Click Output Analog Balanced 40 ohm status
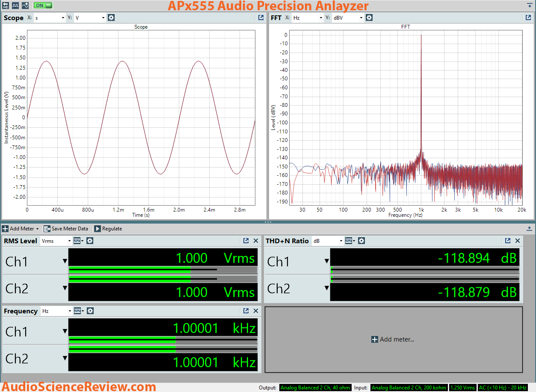The width and height of the screenshot is (536, 392). tap(315, 388)
